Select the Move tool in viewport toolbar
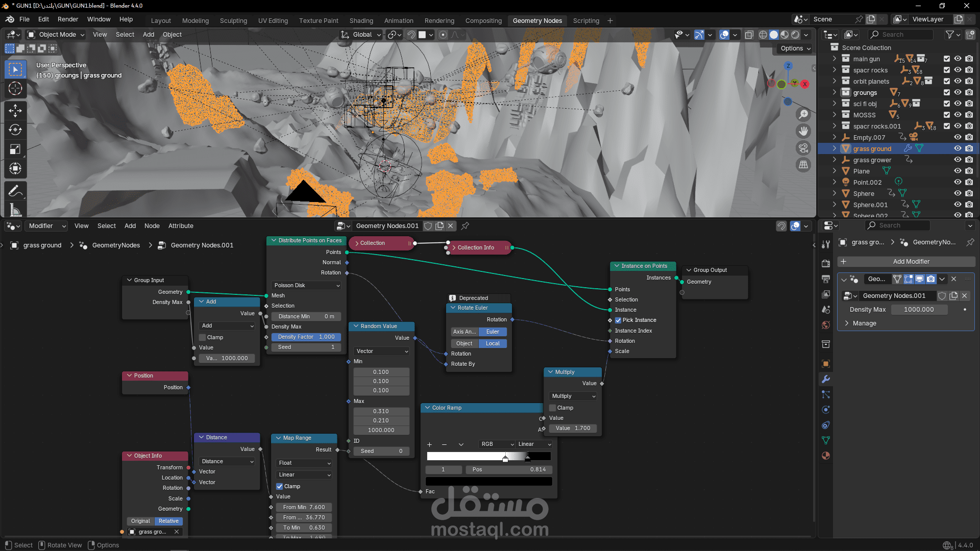Image resolution: width=980 pixels, height=551 pixels. point(15,110)
